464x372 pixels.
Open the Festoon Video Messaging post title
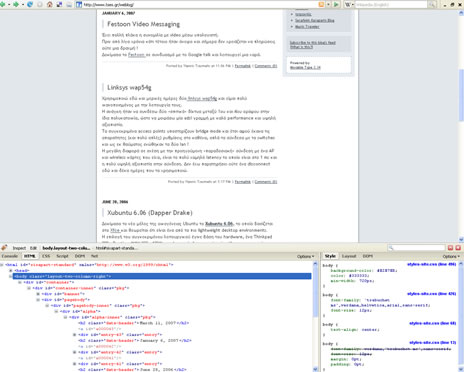tap(143, 24)
